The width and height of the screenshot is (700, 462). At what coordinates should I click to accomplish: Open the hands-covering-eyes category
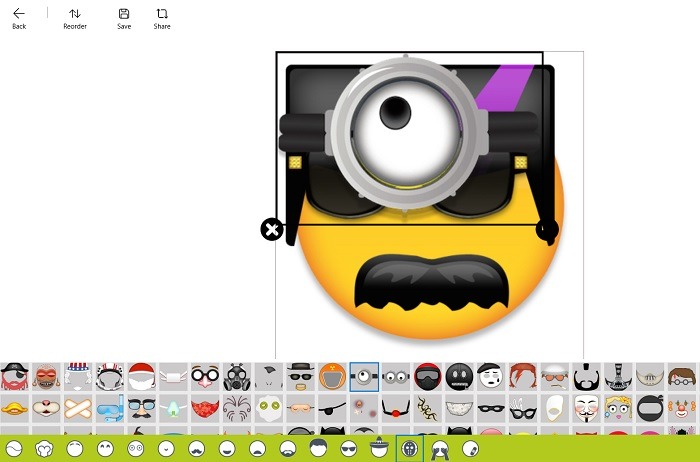(x=440, y=450)
